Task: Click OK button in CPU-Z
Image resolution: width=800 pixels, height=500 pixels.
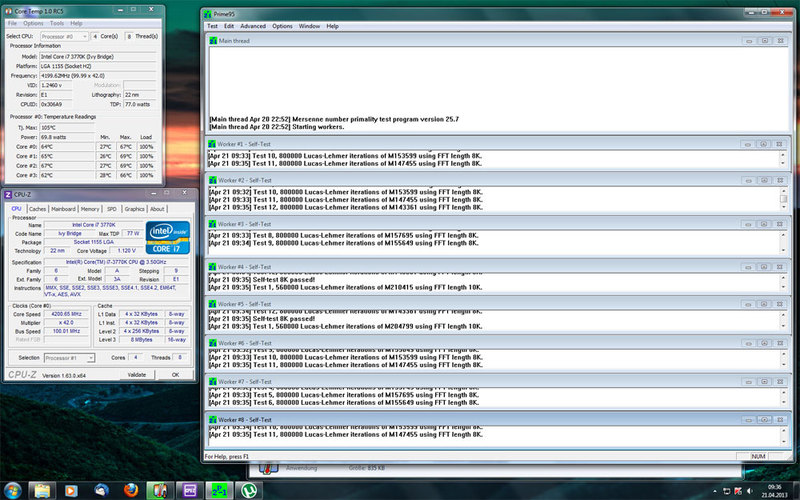Action: point(176,375)
